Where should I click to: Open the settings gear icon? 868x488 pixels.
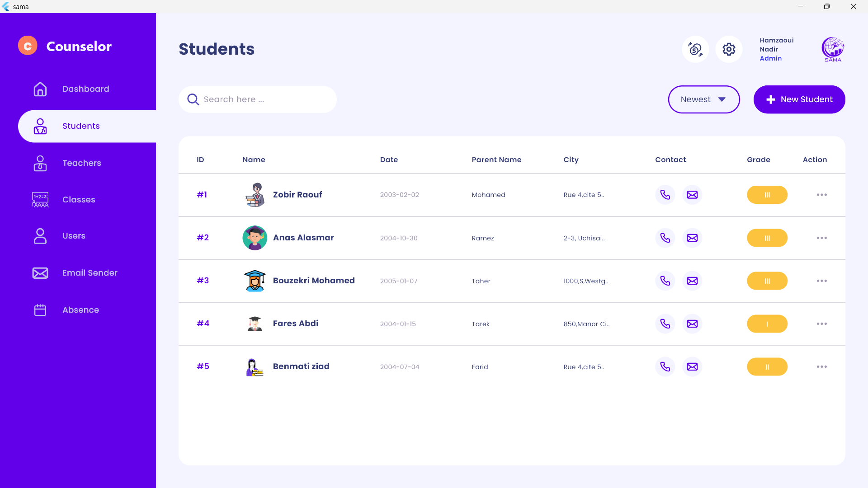click(729, 49)
